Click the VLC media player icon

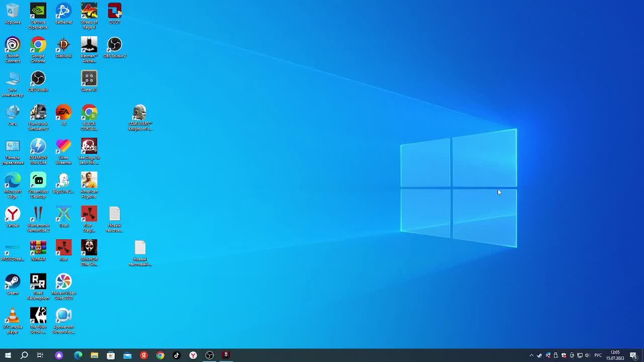coord(13,321)
